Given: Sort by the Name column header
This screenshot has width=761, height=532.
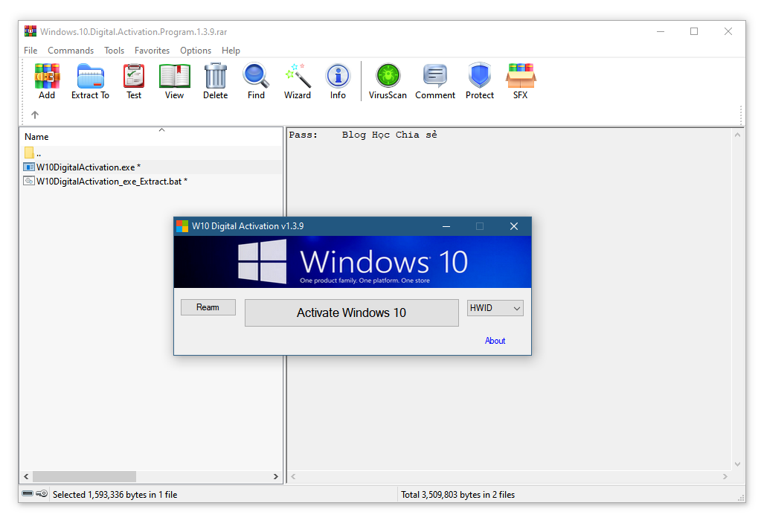Looking at the screenshot, I should tap(150, 137).
